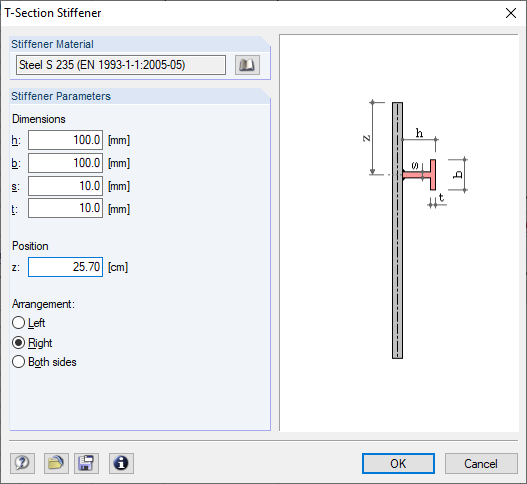The image size is (527, 484).
Task: Click the red T-section in the diagram
Action: point(420,175)
